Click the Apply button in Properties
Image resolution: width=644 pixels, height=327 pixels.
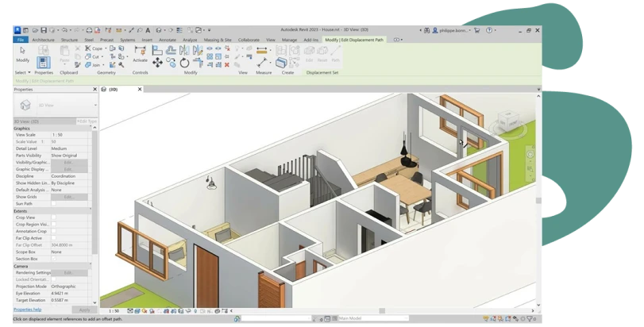coord(84,310)
